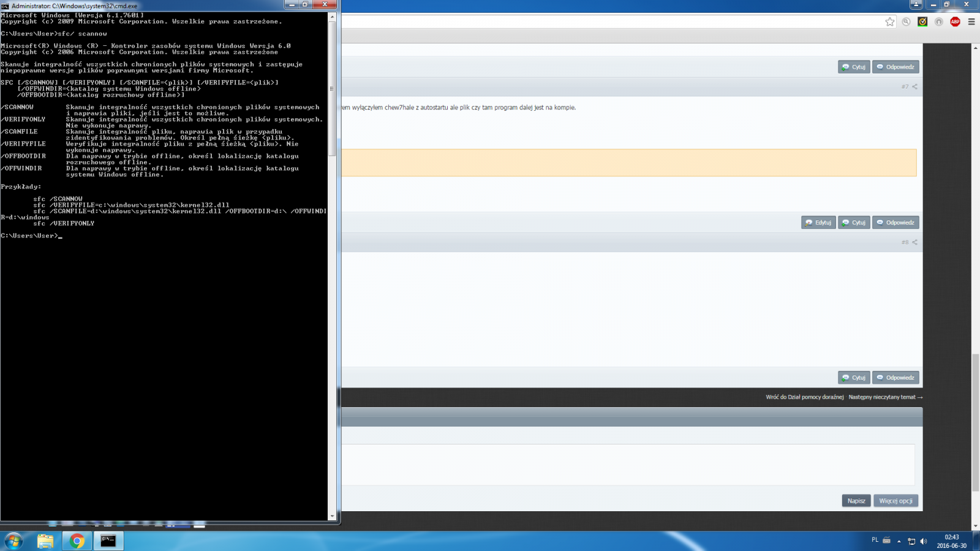Click the "Przykłady:" heading in cmd
This screenshot has width=980, height=551.
[x=21, y=187]
